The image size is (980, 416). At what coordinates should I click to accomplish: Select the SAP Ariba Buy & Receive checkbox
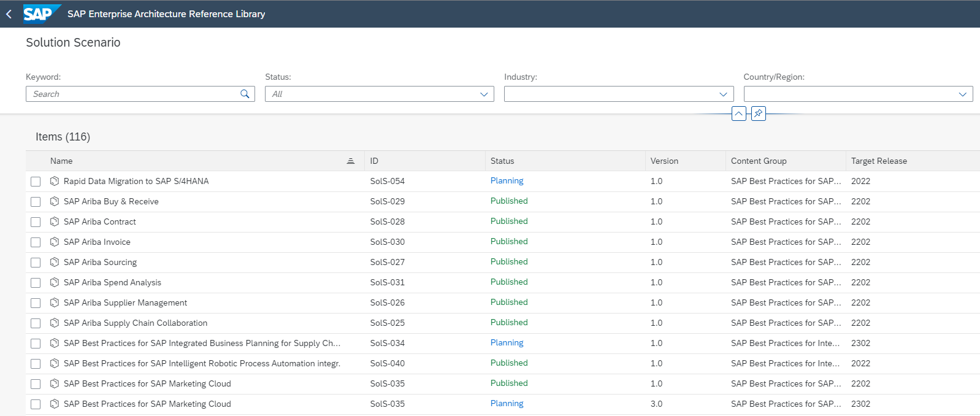[36, 202]
